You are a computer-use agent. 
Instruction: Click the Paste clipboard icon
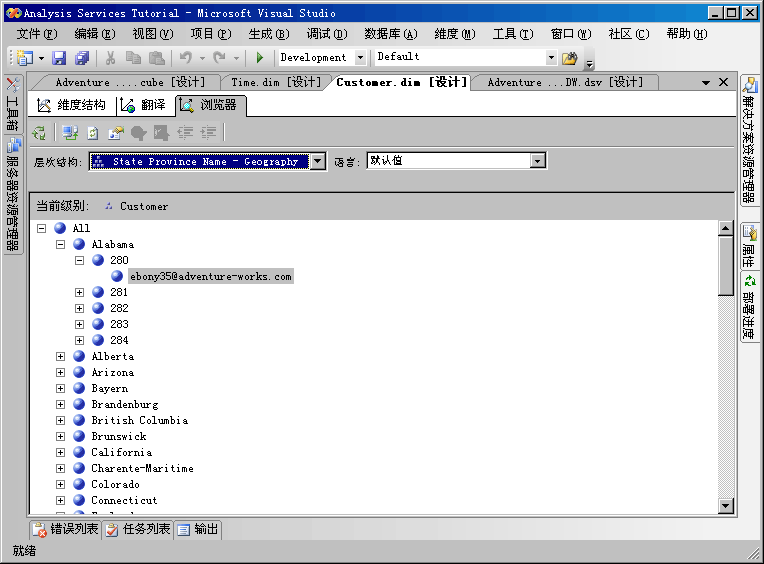(x=156, y=58)
